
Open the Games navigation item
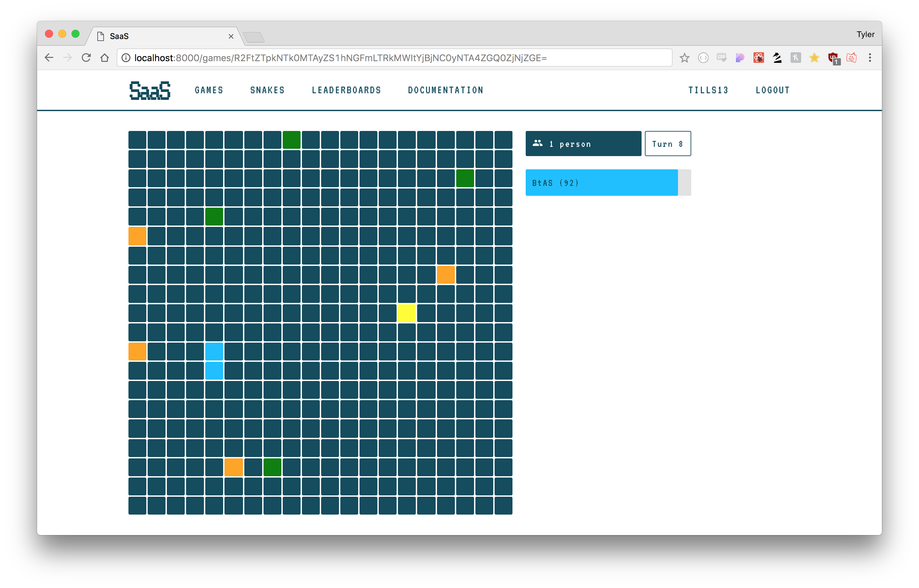click(209, 90)
